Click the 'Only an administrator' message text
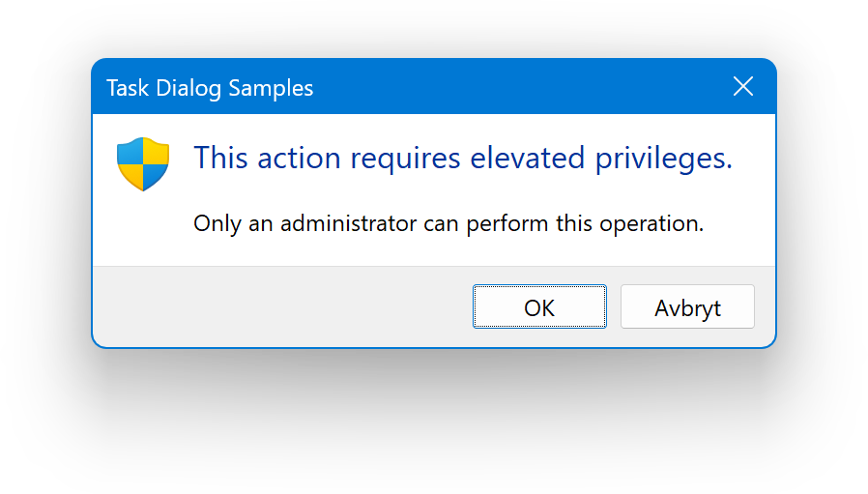The height and width of the screenshot is (494, 868). tap(448, 223)
